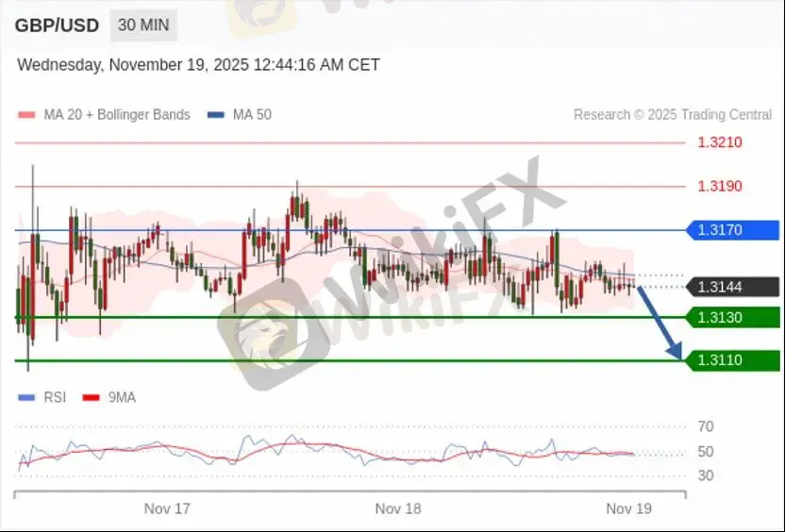Toggle the MA 50 legend entry
The width and height of the screenshot is (785, 532).
tap(240, 114)
